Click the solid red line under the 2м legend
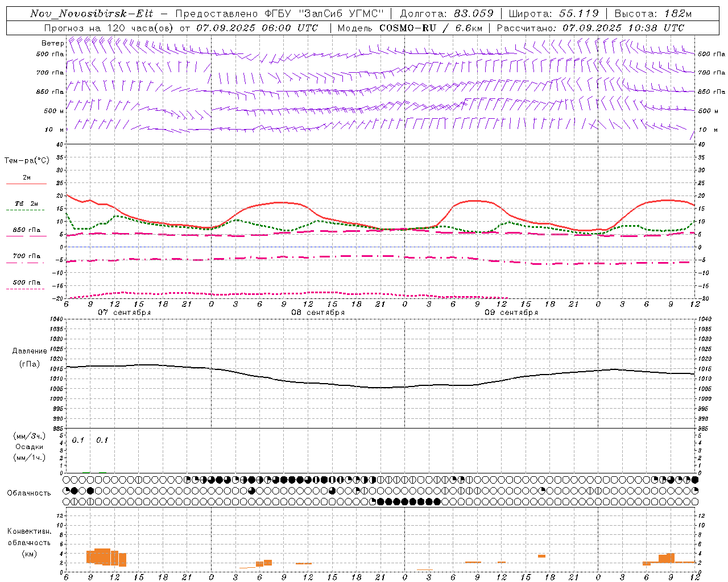Viewport: 728px width, 582px height. coord(26,184)
